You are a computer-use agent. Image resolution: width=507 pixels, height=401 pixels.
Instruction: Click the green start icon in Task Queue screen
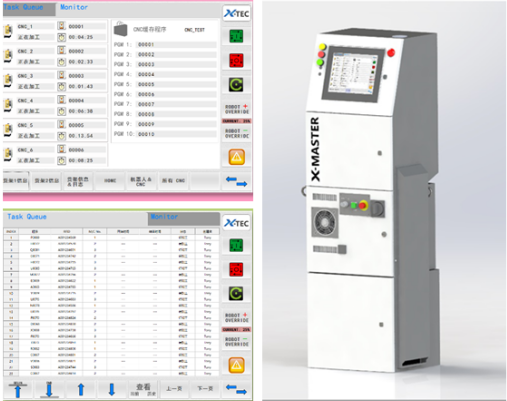(236, 245)
